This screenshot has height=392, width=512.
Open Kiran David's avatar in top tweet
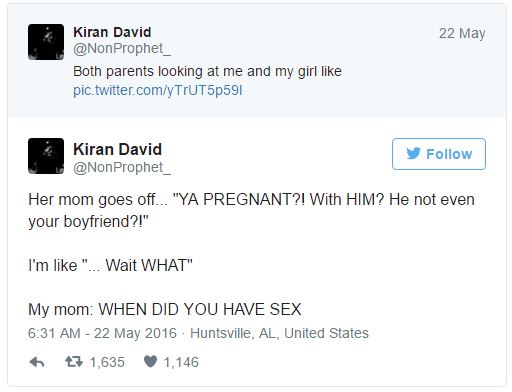(x=46, y=42)
